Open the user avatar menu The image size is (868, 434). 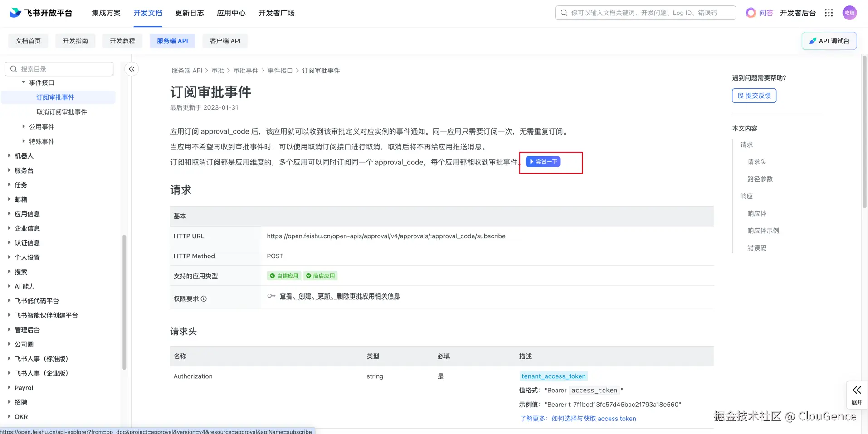(x=849, y=13)
